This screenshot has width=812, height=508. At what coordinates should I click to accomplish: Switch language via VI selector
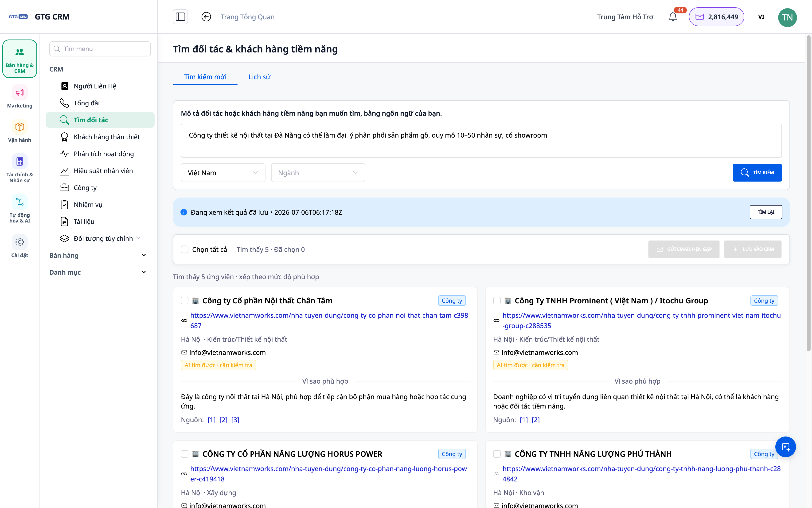pyautogui.click(x=761, y=17)
